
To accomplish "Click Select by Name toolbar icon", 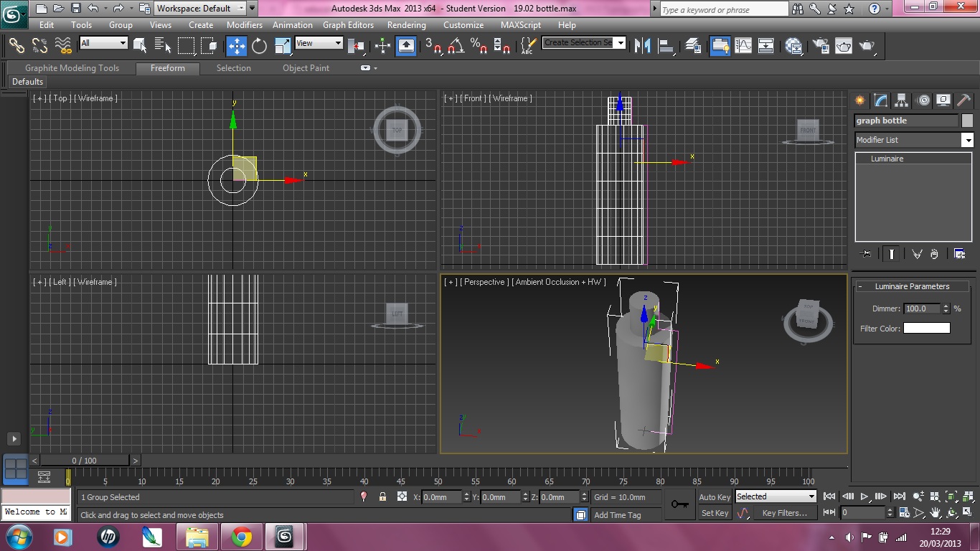I will pyautogui.click(x=162, y=45).
